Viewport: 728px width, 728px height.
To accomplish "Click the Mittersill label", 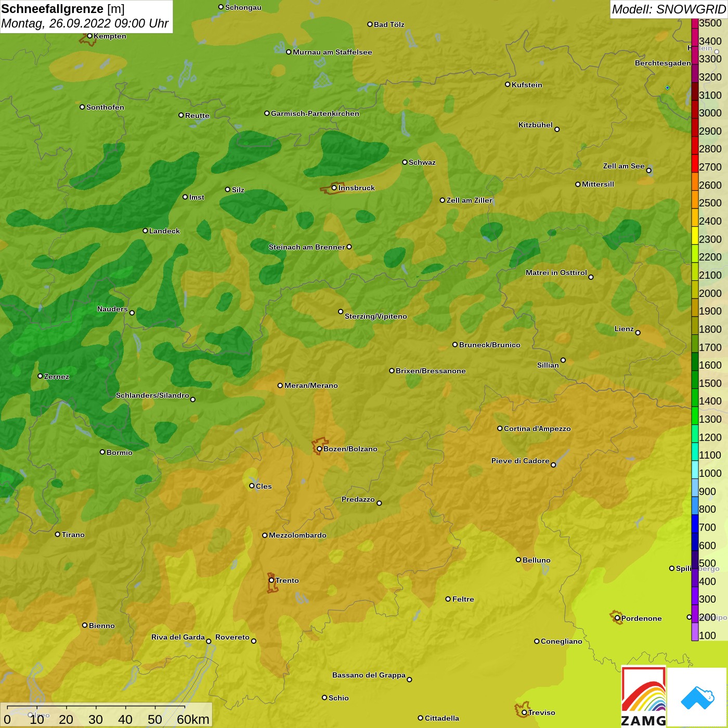I will point(598,184).
